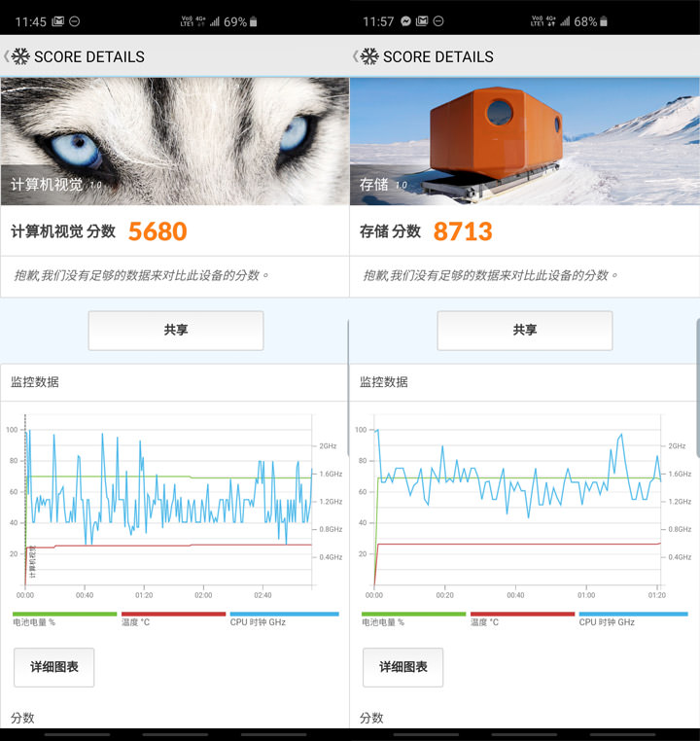
Task: Tap right monitoring chart plot area
Action: pyautogui.click(x=517, y=501)
